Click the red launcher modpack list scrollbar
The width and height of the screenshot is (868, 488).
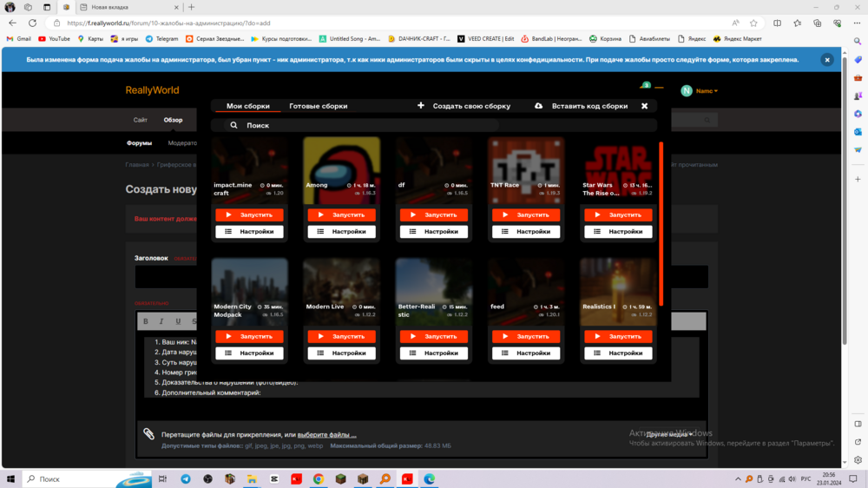[661, 224]
